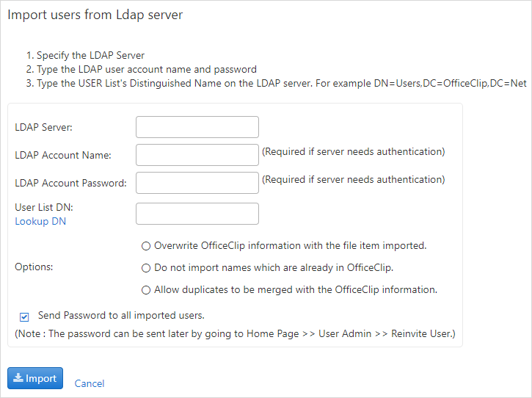
Task: Click the LDAP Server label
Action: (43, 127)
